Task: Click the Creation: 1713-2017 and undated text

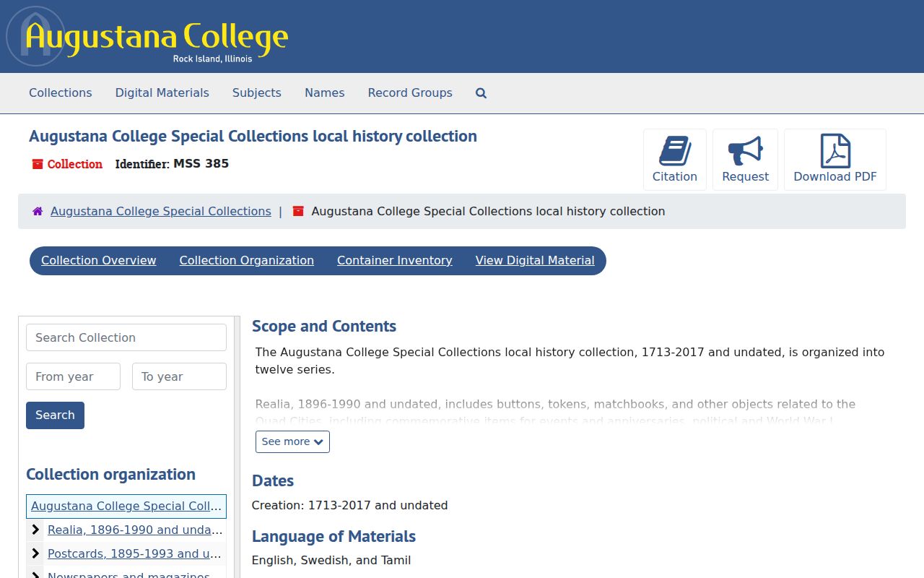Action: (350, 506)
